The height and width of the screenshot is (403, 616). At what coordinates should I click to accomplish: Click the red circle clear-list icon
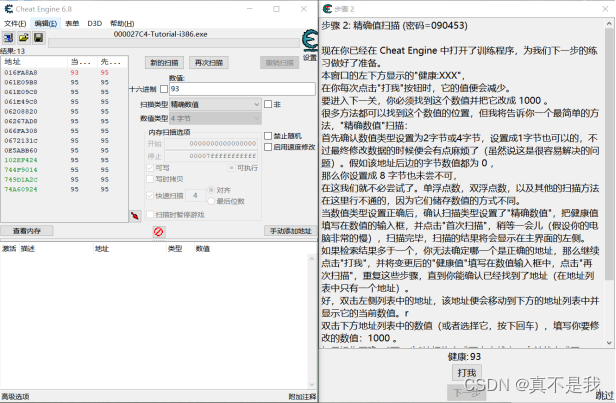(x=158, y=231)
